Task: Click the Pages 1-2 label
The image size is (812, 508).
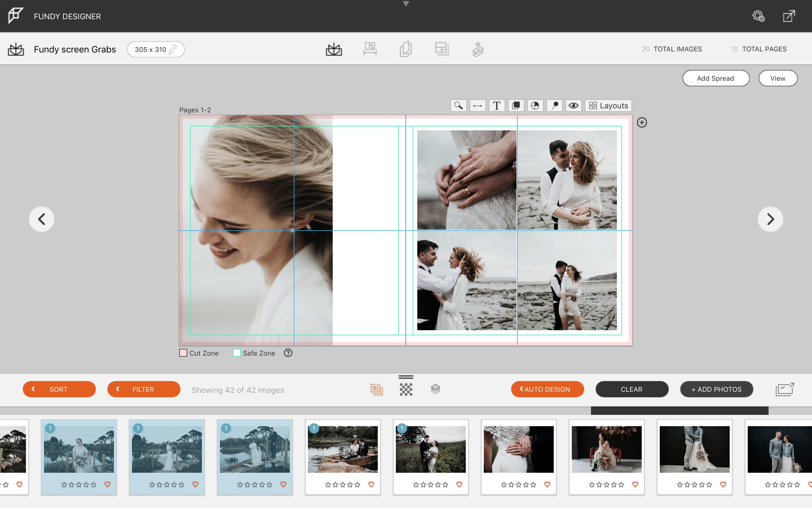Action: [x=195, y=110]
